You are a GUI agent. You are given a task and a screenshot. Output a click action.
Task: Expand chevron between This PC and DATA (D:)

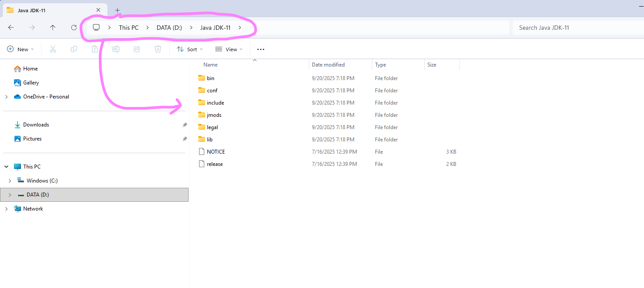point(148,28)
